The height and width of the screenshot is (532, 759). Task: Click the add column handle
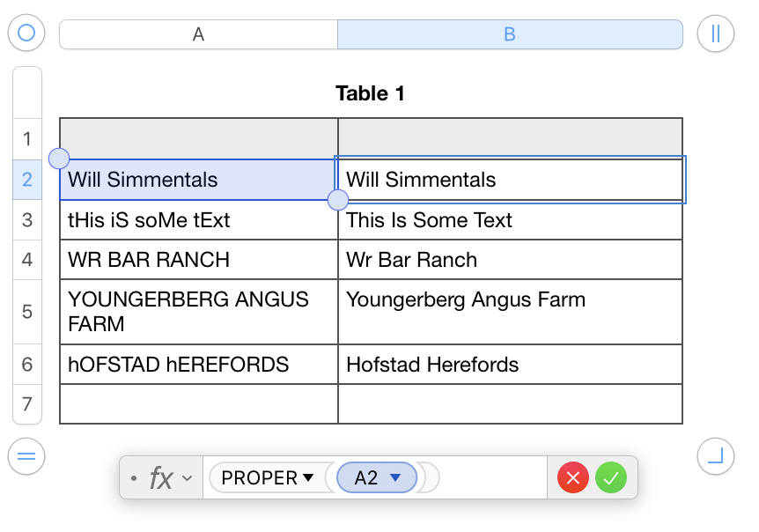pyautogui.click(x=715, y=34)
